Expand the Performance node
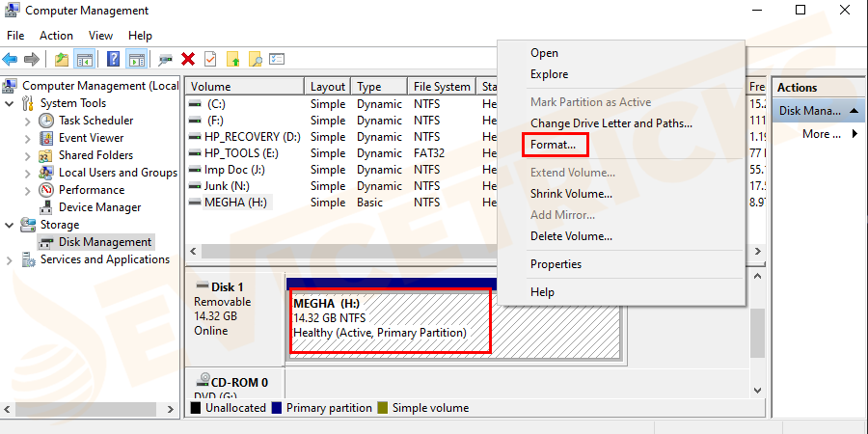The width and height of the screenshot is (868, 434). [x=28, y=190]
